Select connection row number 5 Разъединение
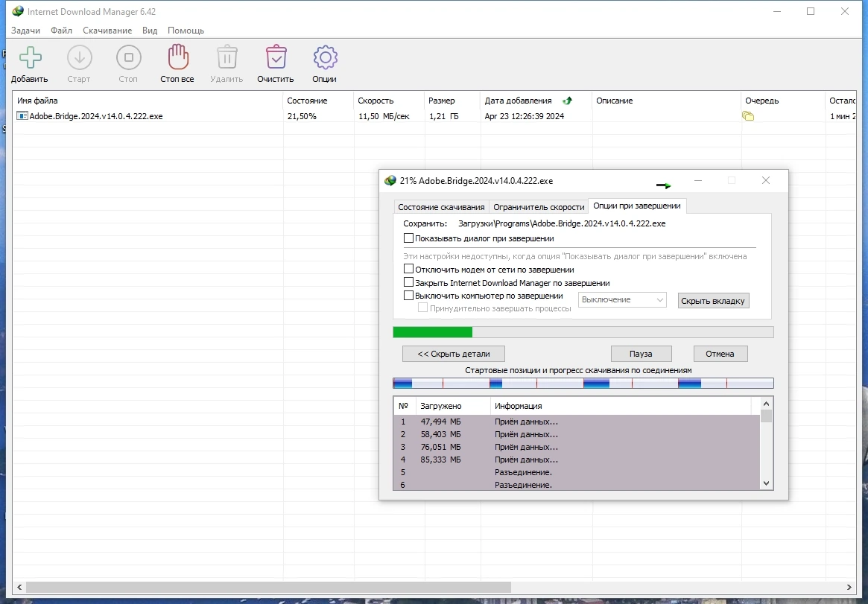 click(577, 472)
